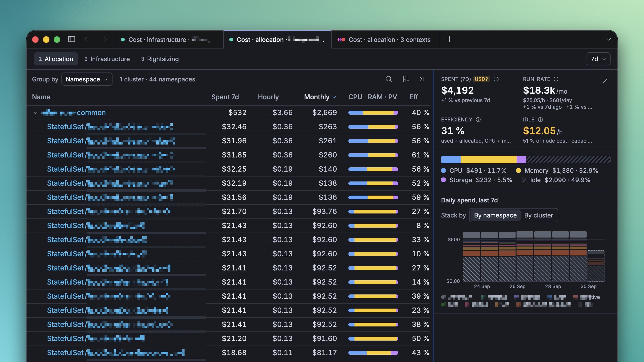This screenshot has width=644, height=362.
Task: Go back with the left arrow
Action: click(x=88, y=39)
